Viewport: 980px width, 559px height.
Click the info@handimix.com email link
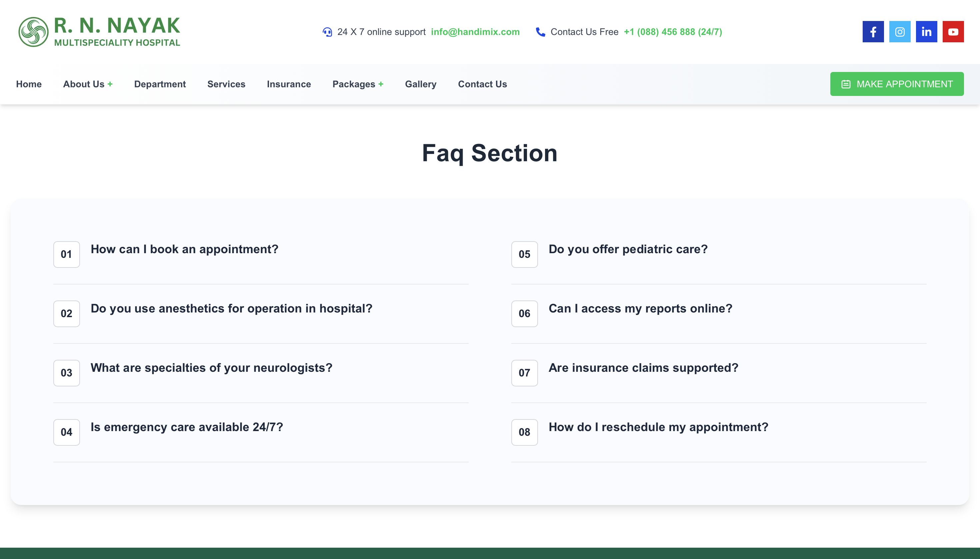pos(475,32)
